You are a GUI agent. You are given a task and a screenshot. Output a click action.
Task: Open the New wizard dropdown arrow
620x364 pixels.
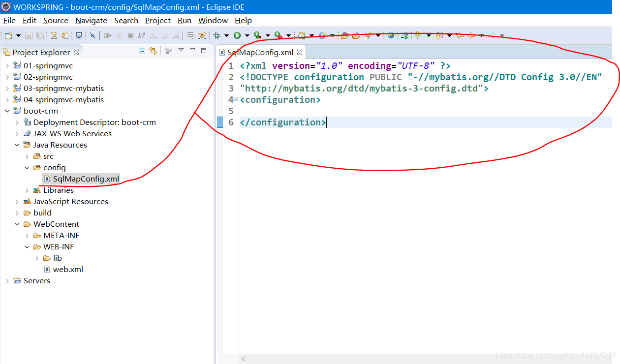pos(18,35)
